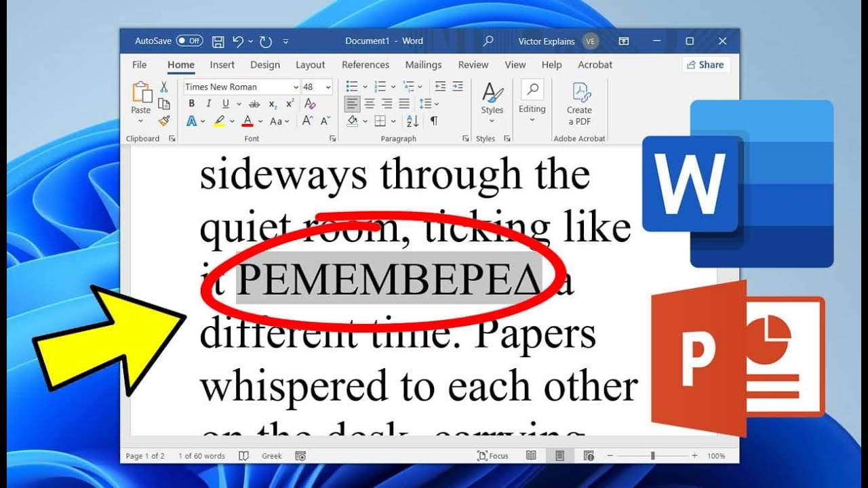Viewport: 868px width, 488px height.
Task: Copy the selected text
Action: click(x=163, y=104)
